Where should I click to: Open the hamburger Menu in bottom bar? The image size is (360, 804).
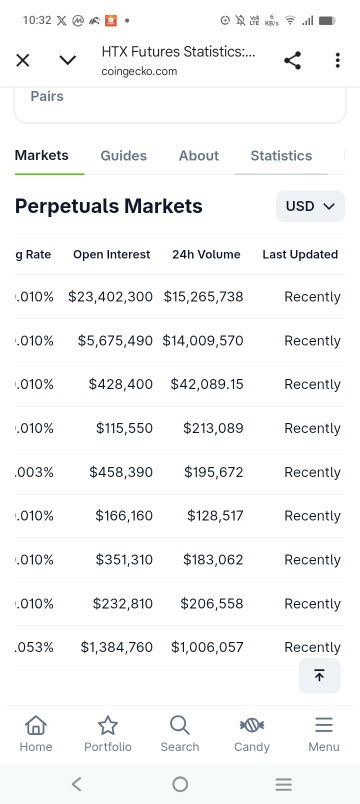(324, 734)
